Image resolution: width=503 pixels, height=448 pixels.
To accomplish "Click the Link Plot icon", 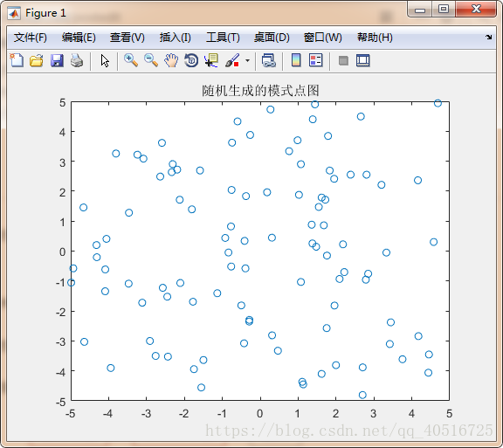I will click(x=268, y=60).
